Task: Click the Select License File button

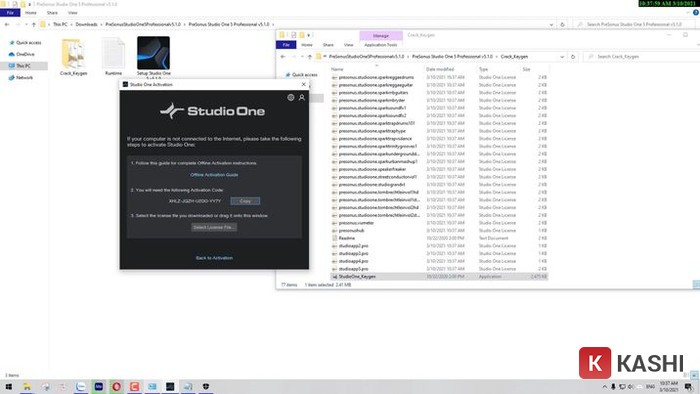Action: [214, 227]
